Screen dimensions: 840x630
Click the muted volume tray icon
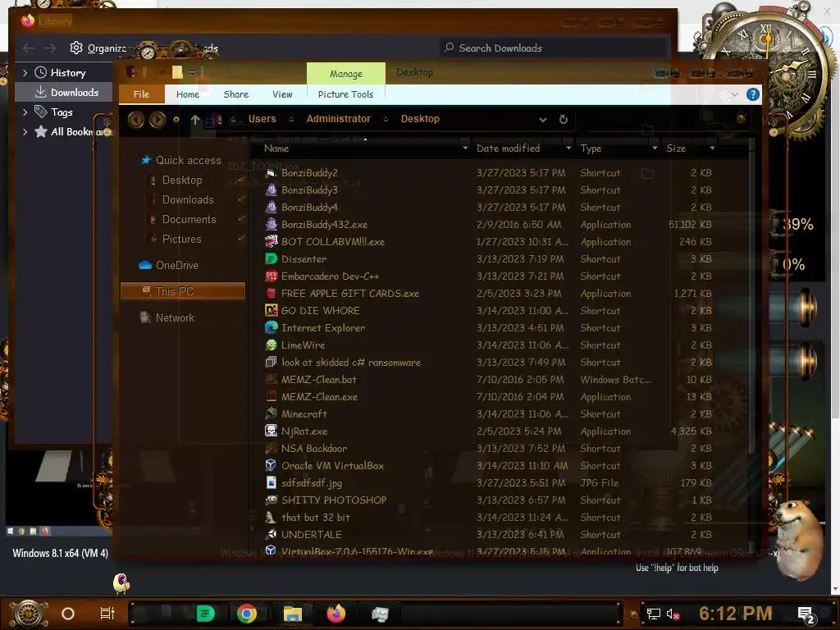point(673,614)
